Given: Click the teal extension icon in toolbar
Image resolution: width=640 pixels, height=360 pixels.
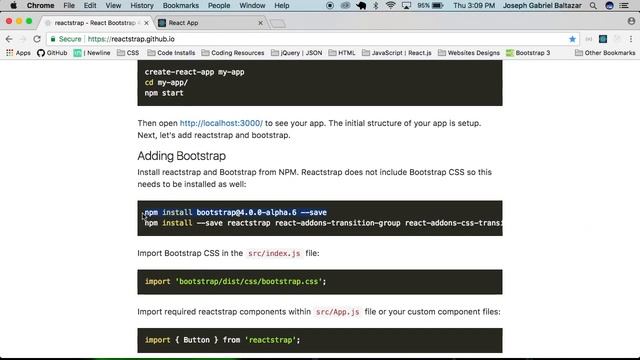Looking at the screenshot, I should [603, 39].
